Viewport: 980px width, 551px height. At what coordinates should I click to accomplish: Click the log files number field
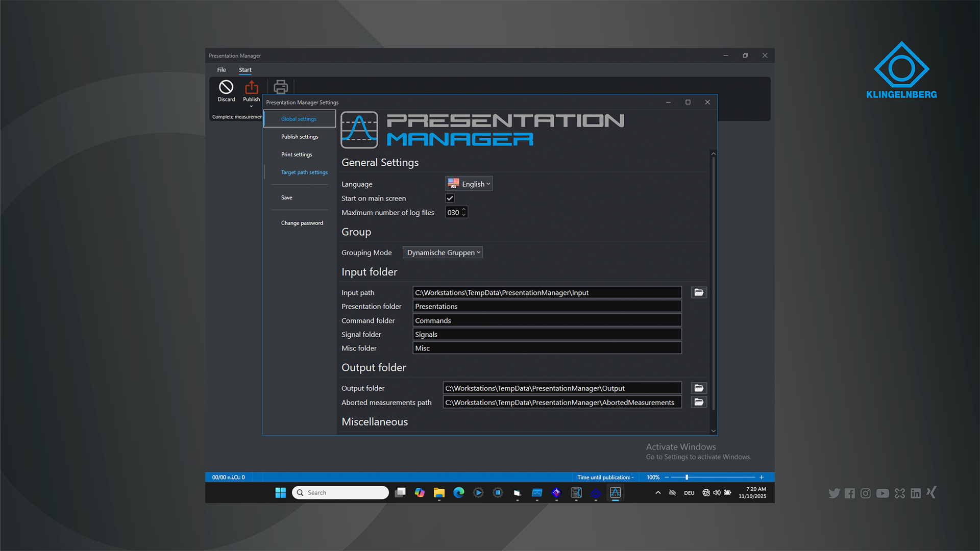tap(453, 213)
